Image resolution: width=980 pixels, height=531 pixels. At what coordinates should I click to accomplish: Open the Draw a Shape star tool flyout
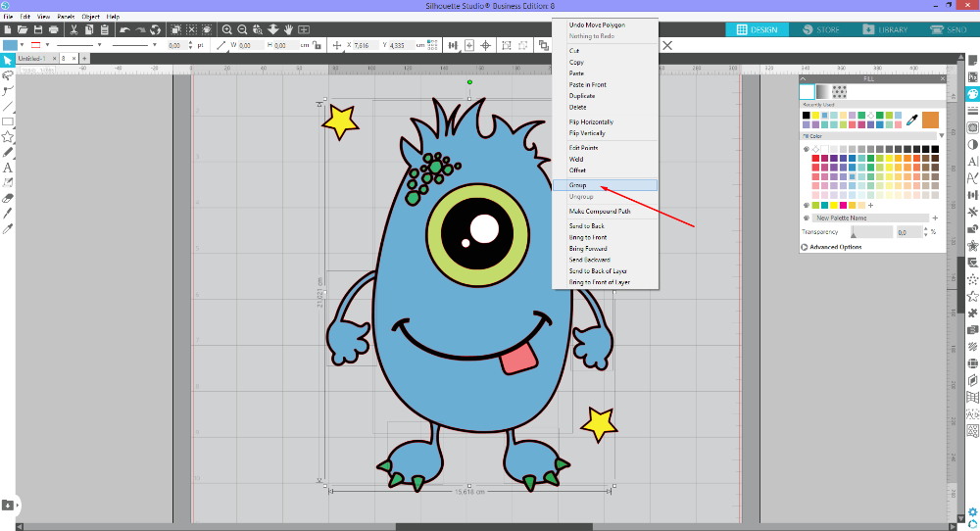click(x=8, y=137)
